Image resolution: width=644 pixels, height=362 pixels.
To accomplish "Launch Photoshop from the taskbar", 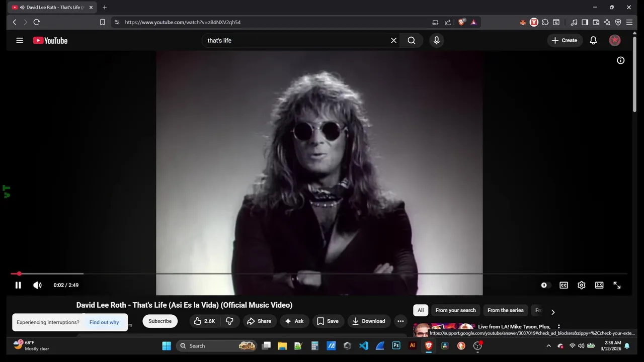I will click(x=396, y=346).
